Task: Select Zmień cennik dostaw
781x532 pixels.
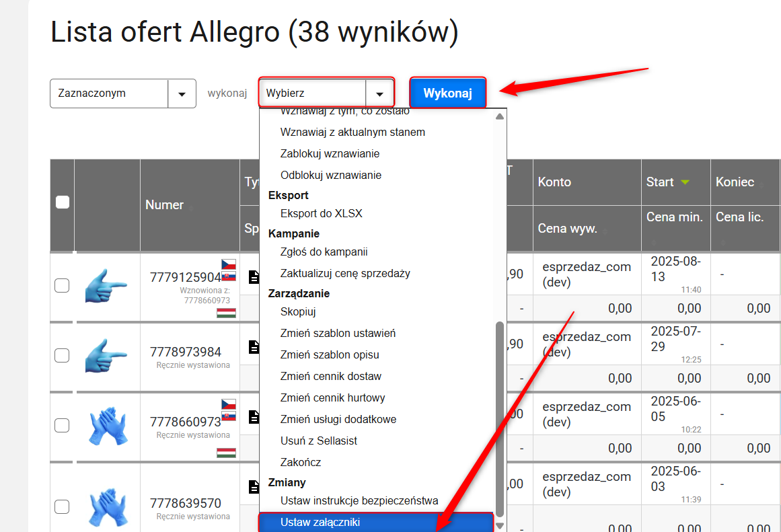Action: click(331, 377)
